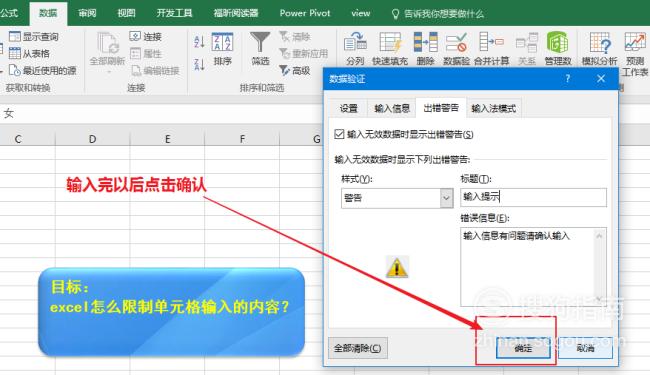Click Manage Data Model (管理数) icon
Screen dimensions: 650x375
(558, 42)
